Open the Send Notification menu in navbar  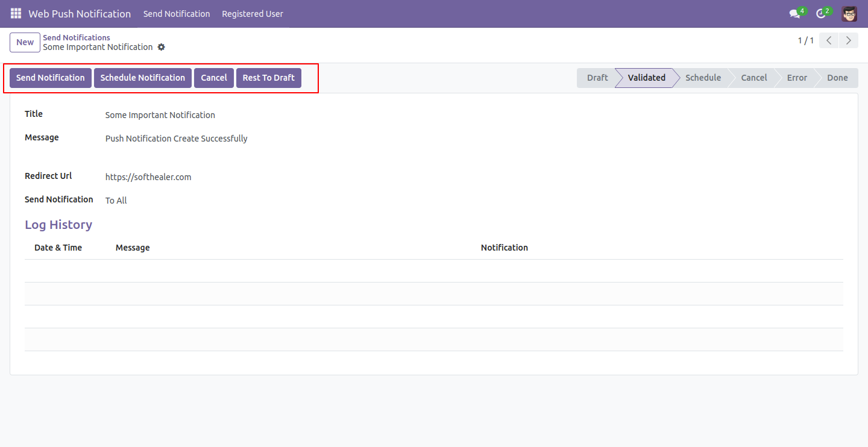(x=177, y=13)
